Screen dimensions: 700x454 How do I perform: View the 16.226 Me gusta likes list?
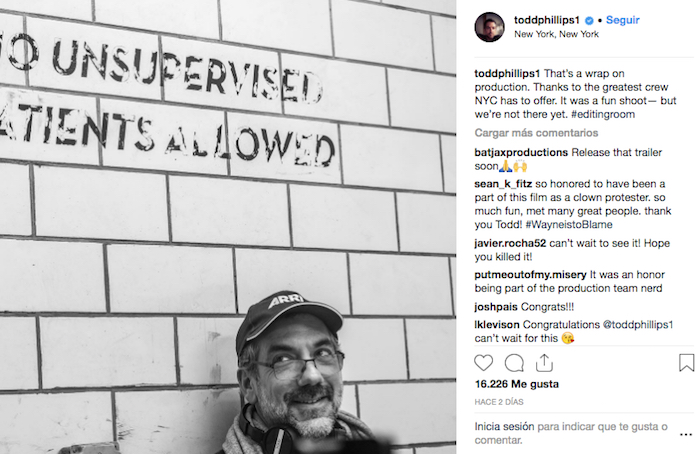517,384
